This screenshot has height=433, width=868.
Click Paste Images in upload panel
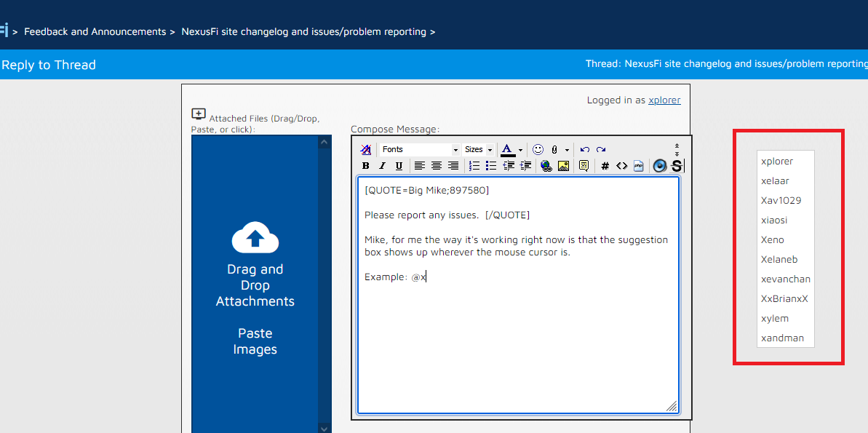[255, 341]
